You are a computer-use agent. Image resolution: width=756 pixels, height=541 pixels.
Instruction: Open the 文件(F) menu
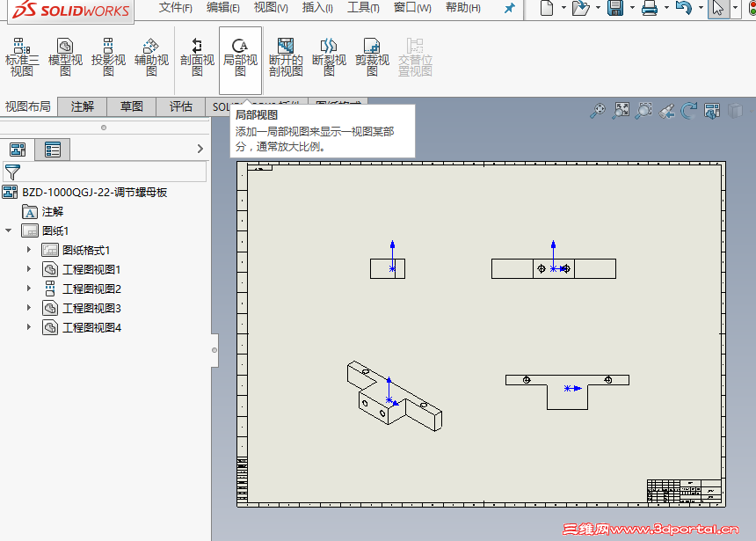[176, 8]
